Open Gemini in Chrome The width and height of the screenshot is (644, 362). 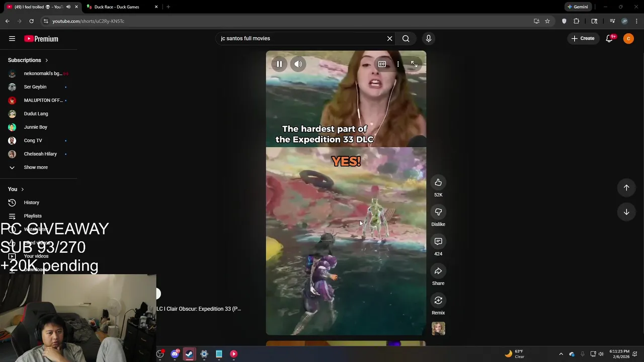pyautogui.click(x=578, y=7)
